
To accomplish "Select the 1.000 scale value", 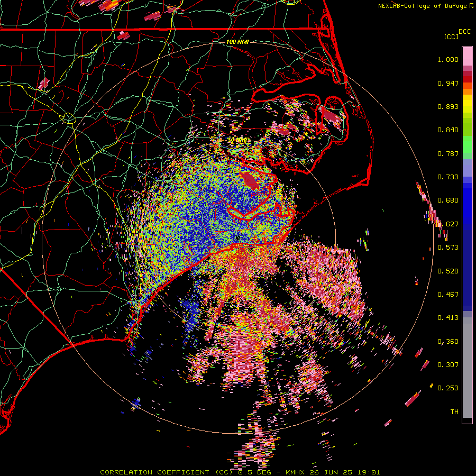I will click(x=448, y=59).
